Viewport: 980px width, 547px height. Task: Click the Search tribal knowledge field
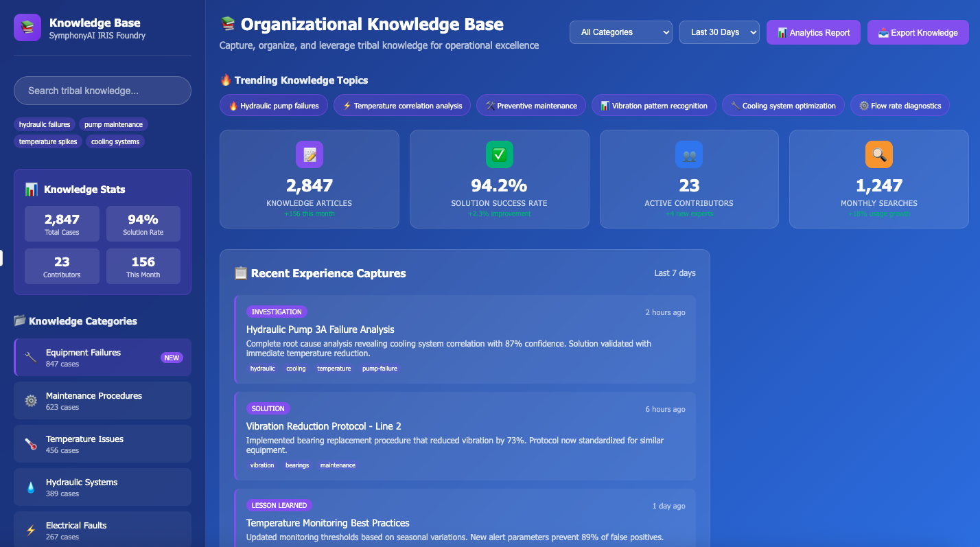point(102,91)
